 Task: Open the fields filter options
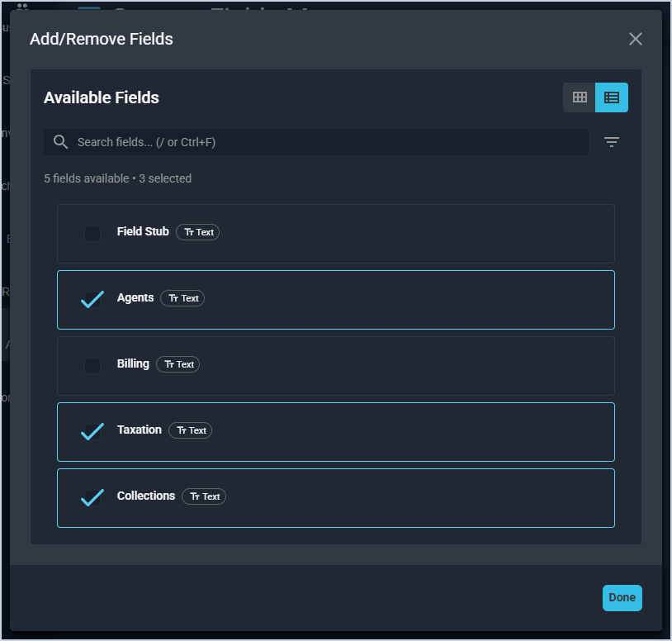612,142
